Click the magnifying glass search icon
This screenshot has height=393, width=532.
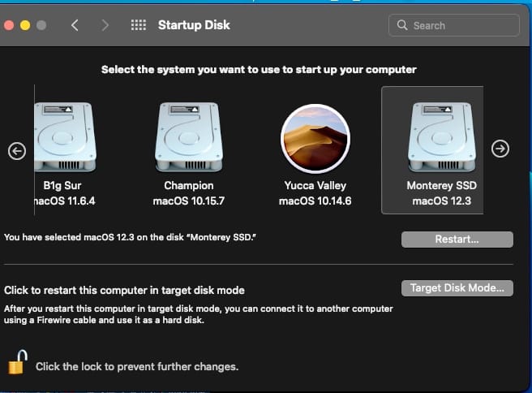pos(402,25)
